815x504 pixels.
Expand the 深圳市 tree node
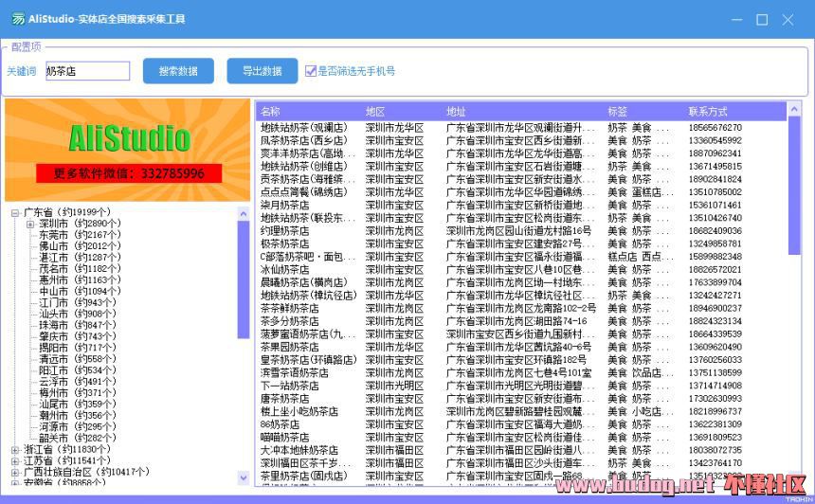click(x=30, y=224)
